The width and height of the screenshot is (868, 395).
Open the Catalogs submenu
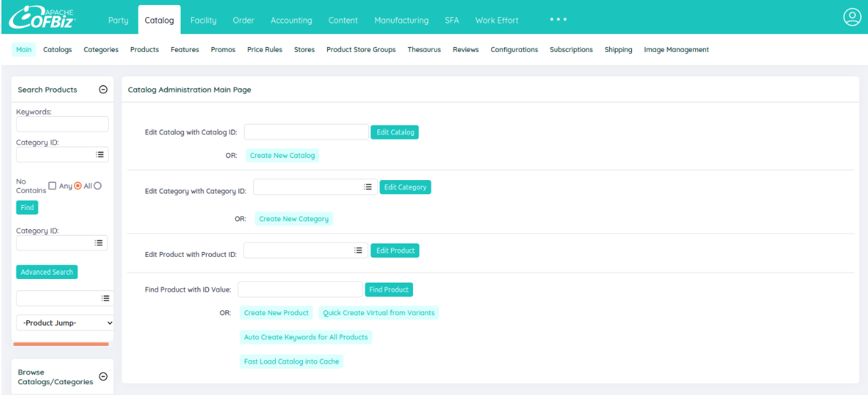coord(58,50)
